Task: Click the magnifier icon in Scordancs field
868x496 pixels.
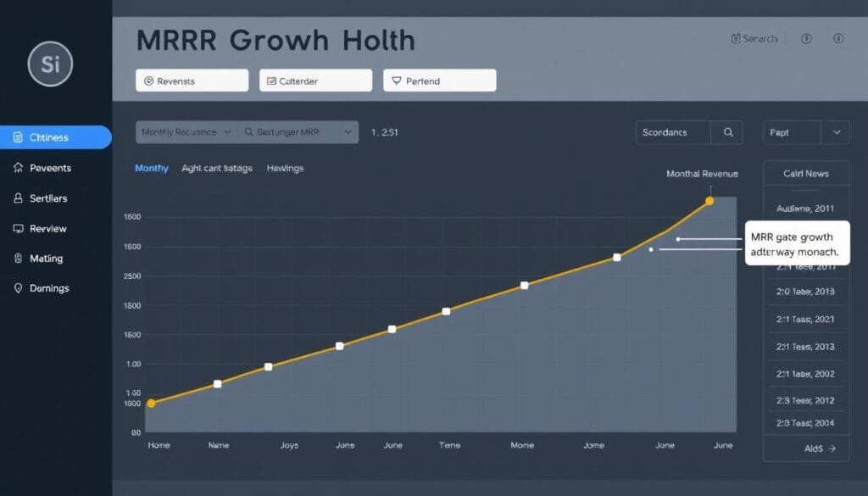Action: click(727, 132)
